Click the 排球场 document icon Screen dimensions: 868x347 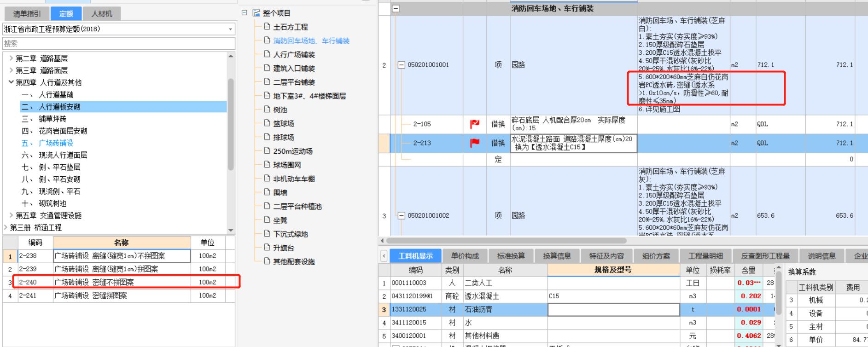click(267, 137)
